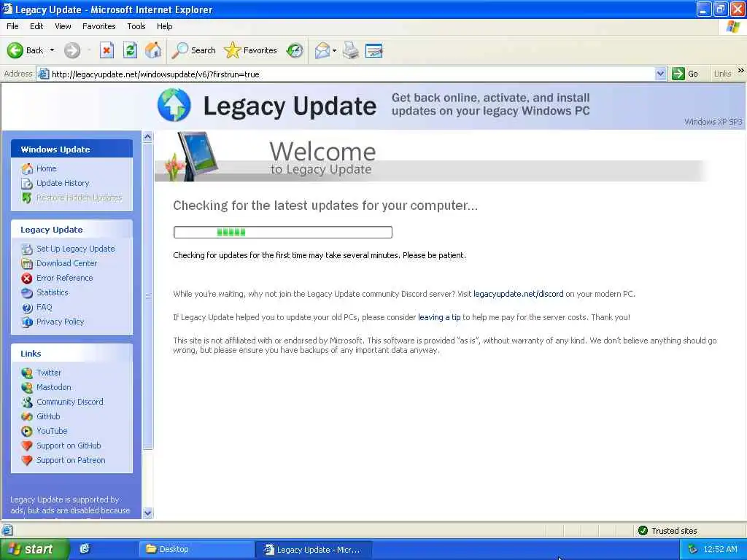Click the update check progress bar
Screen dimensions: 747x560
click(x=282, y=233)
